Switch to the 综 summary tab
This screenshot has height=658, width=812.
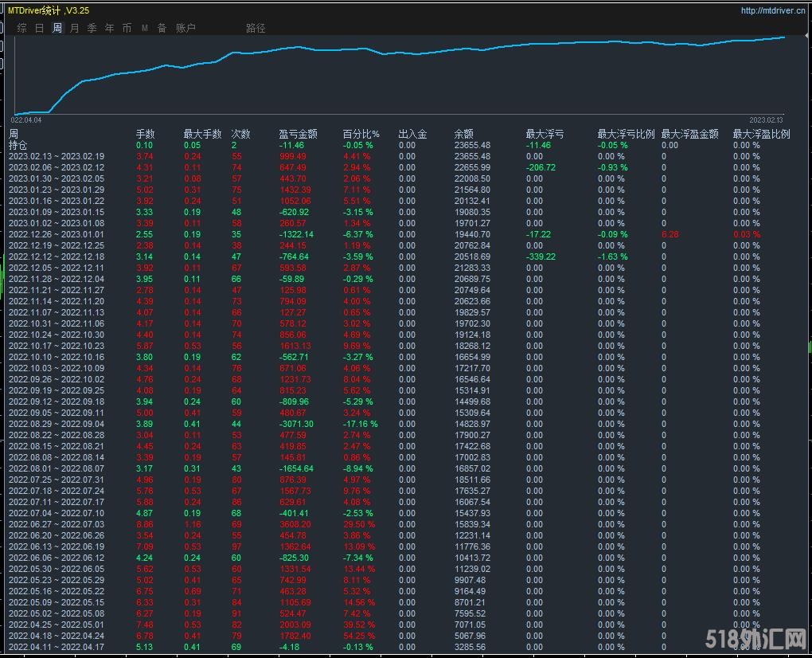point(21,28)
